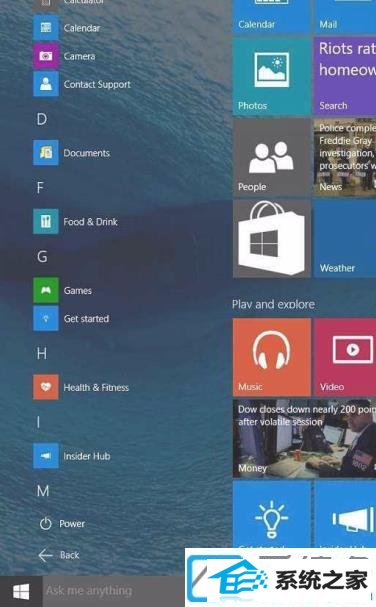Click the Documents label text
Screen dimensions: 376x607
(87, 153)
